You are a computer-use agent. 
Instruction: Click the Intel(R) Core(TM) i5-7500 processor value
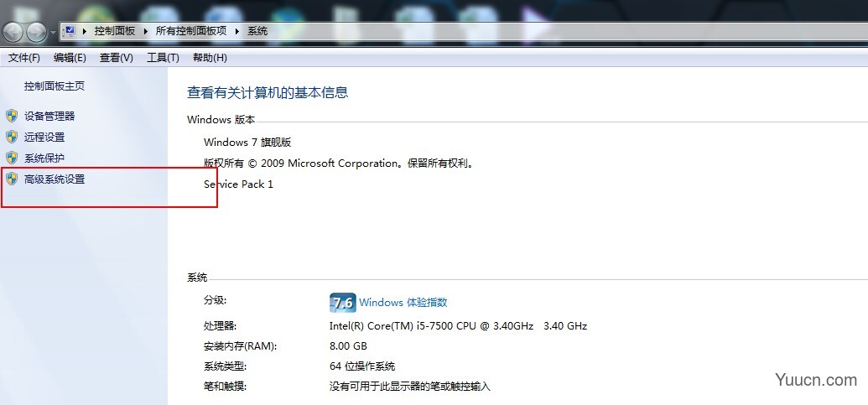click(458, 326)
